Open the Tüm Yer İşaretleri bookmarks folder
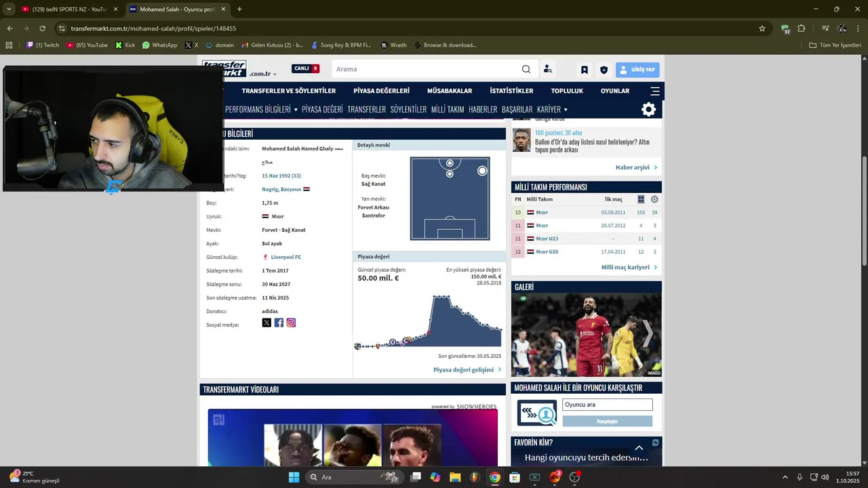 [835, 45]
